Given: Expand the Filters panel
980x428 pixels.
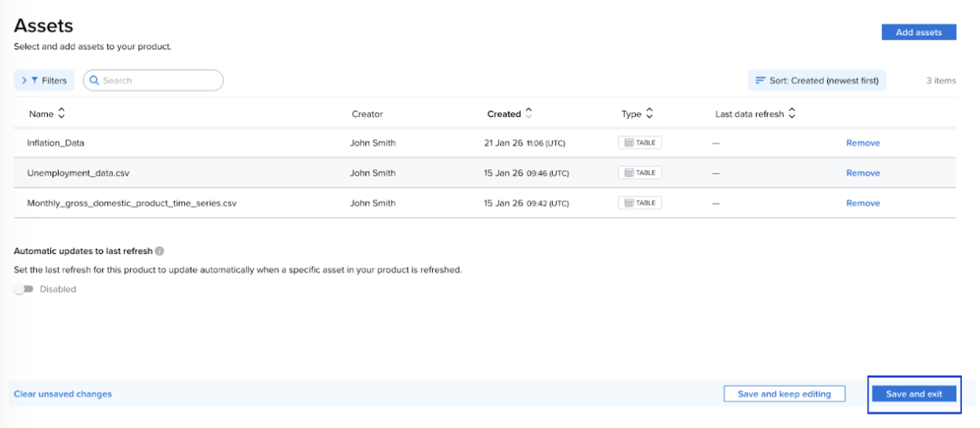Looking at the screenshot, I should coord(44,80).
